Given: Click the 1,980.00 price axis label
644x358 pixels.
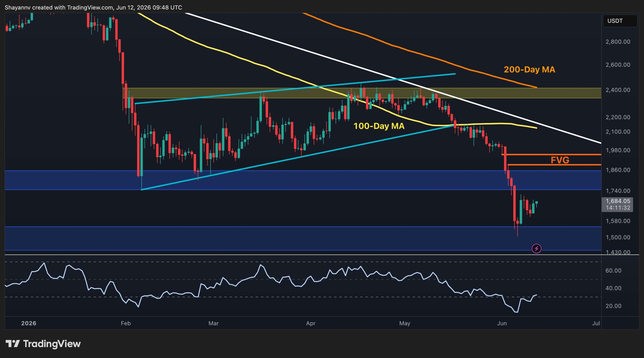Looking at the screenshot, I should coord(618,150).
